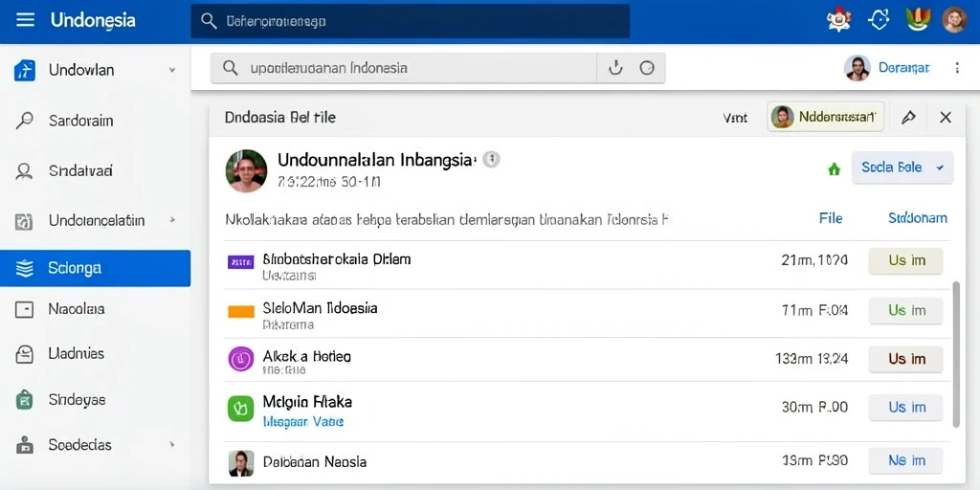This screenshot has height=490, width=980.
Task: Click the info badge beside Undounnalalan Inbangsia
Action: [491, 160]
